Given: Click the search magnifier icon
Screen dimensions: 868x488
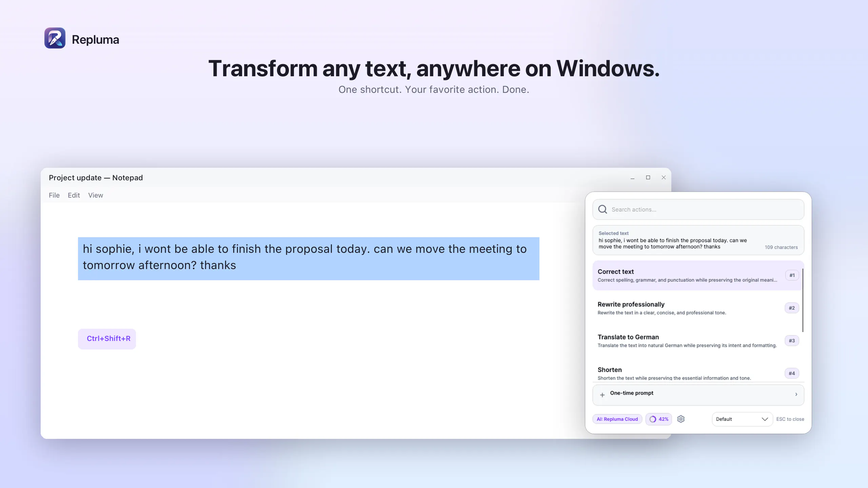Looking at the screenshot, I should coord(603,209).
